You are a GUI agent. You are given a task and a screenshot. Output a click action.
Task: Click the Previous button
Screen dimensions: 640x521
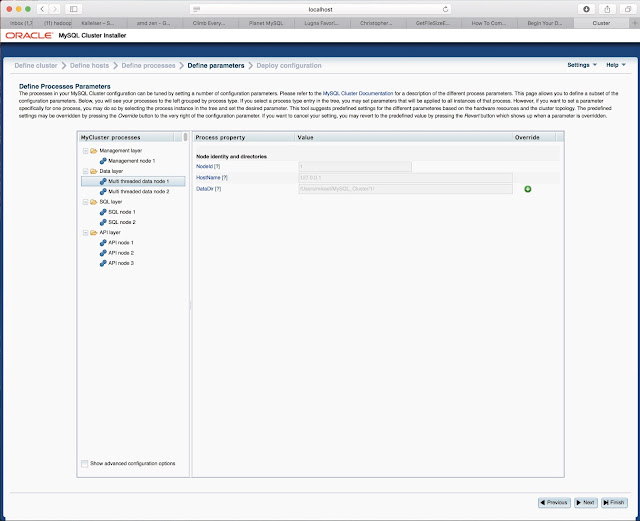tap(554, 503)
